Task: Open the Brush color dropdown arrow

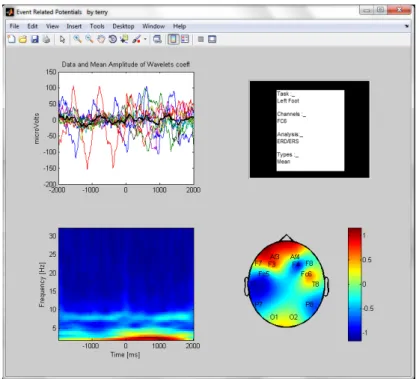Action: 145,39
